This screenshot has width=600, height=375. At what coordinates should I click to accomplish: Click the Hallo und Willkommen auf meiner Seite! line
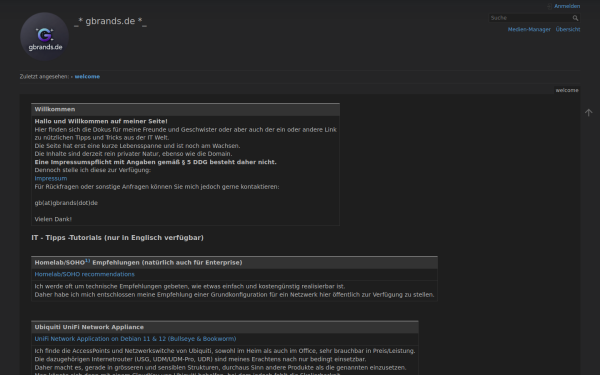tap(101, 121)
